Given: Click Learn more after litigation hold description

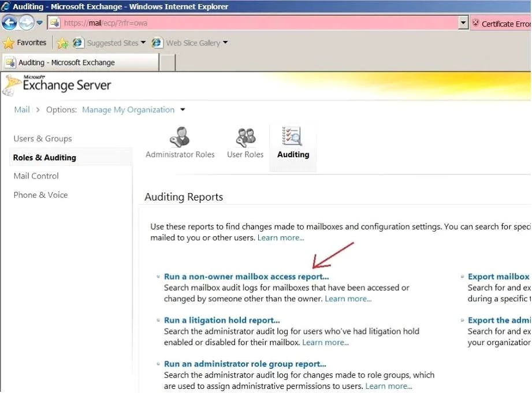Looking at the screenshot, I should pyautogui.click(x=325, y=343).
